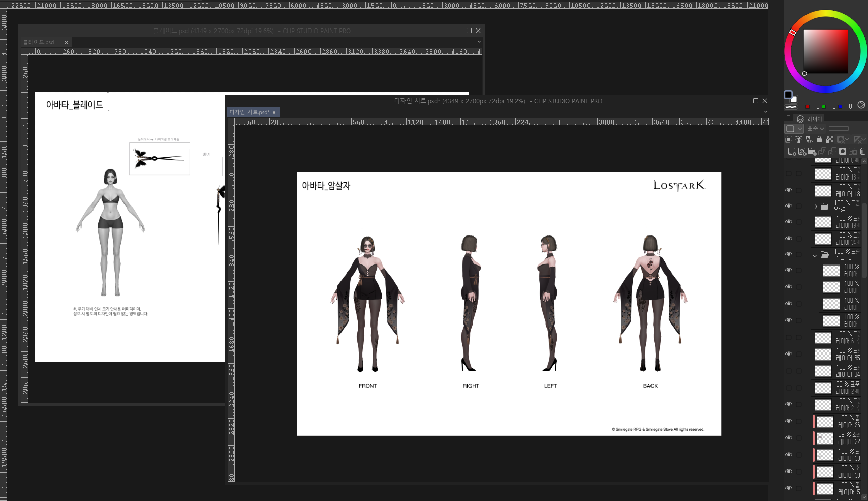Click the create layer mask icon
Image resolution: width=868 pixels, height=501 pixels.
click(x=843, y=151)
